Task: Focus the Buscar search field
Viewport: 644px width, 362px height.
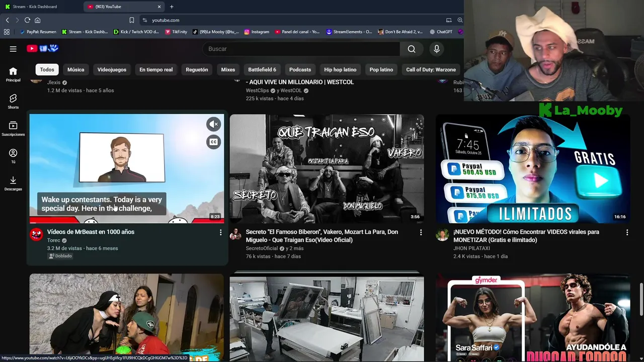Action: [x=301, y=49]
